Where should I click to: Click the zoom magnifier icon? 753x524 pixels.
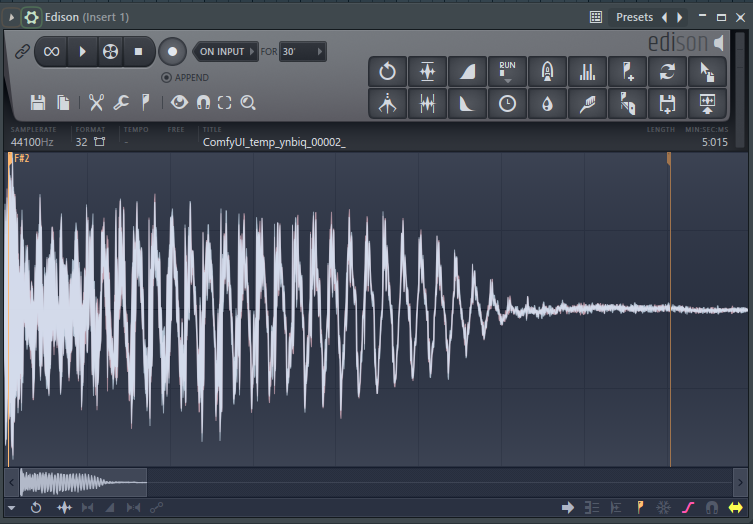(248, 102)
